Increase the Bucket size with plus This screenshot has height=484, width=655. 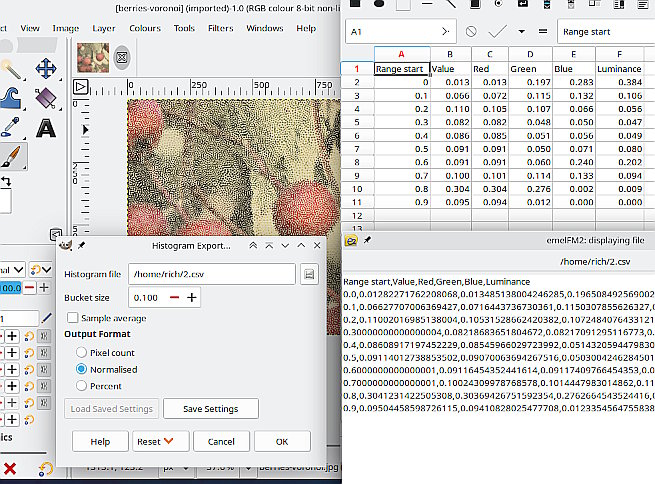[192, 298]
